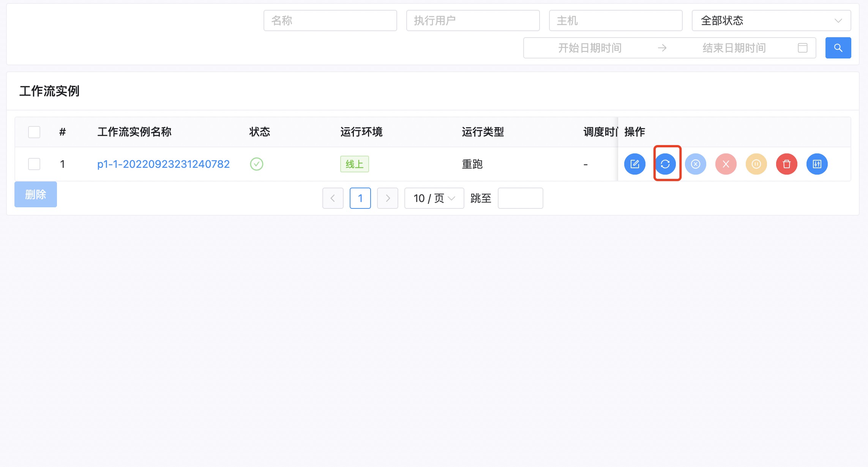Click the blue search magnifier button
The width and height of the screenshot is (868, 467).
coord(838,48)
